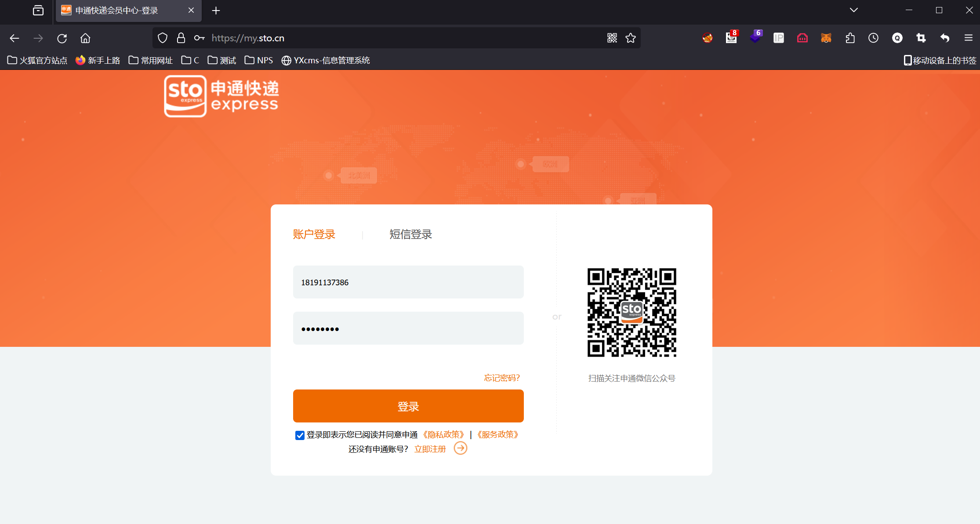This screenshot has height=524, width=980.
Task: Go back to the previous page
Action: (15, 38)
